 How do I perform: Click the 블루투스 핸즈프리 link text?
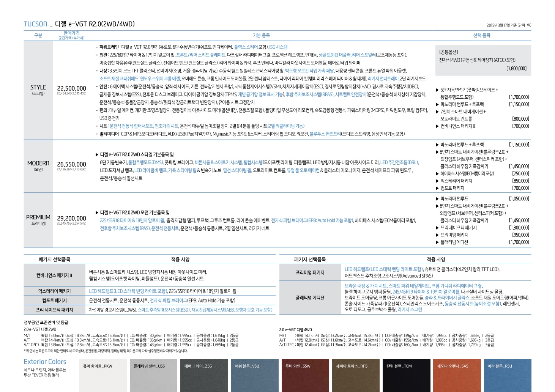325,134
